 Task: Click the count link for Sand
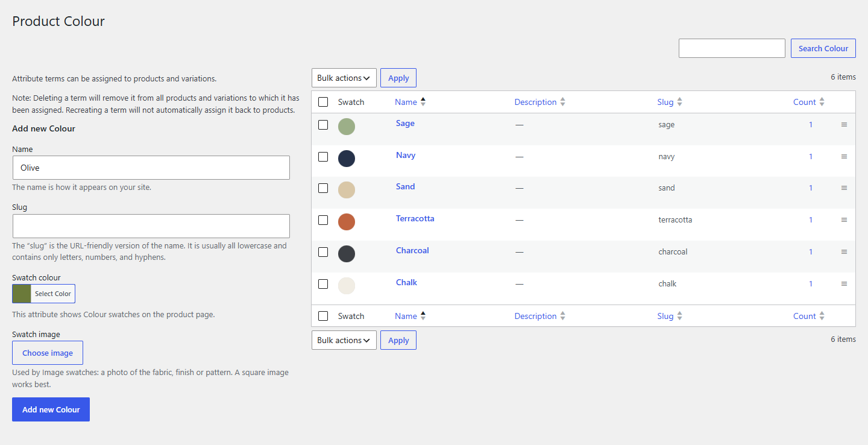(811, 188)
